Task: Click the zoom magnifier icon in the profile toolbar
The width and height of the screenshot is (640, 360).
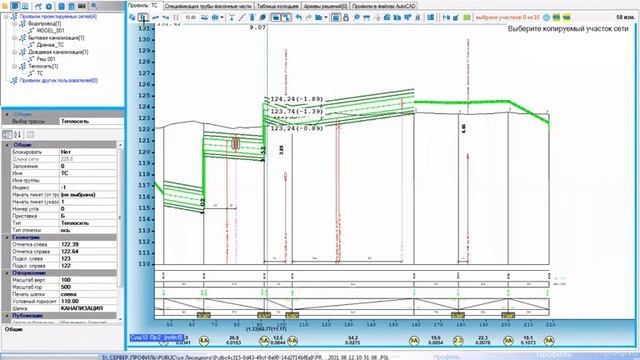Action: click(x=356, y=18)
